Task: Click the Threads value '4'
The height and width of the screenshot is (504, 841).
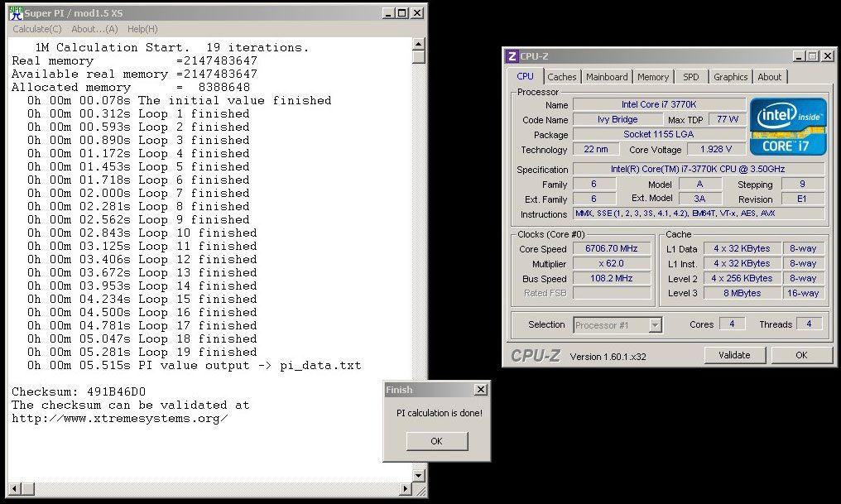Action: [809, 324]
